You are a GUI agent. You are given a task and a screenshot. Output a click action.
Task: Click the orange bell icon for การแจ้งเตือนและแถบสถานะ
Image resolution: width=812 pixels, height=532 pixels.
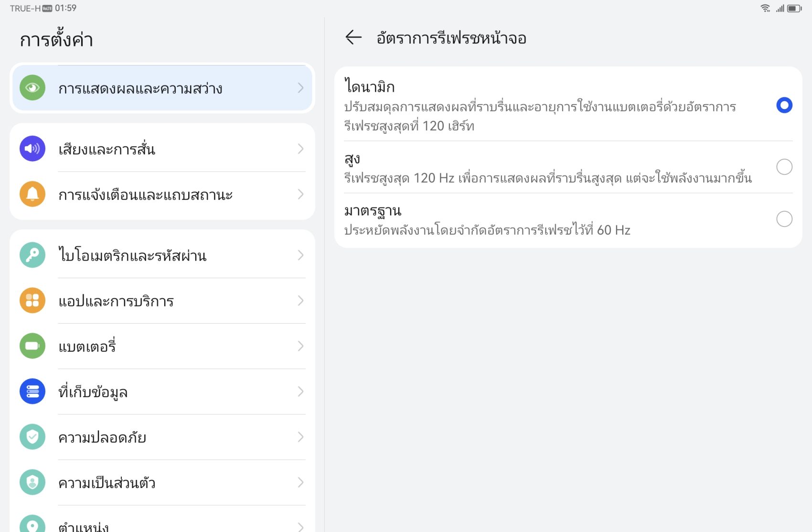click(x=32, y=194)
